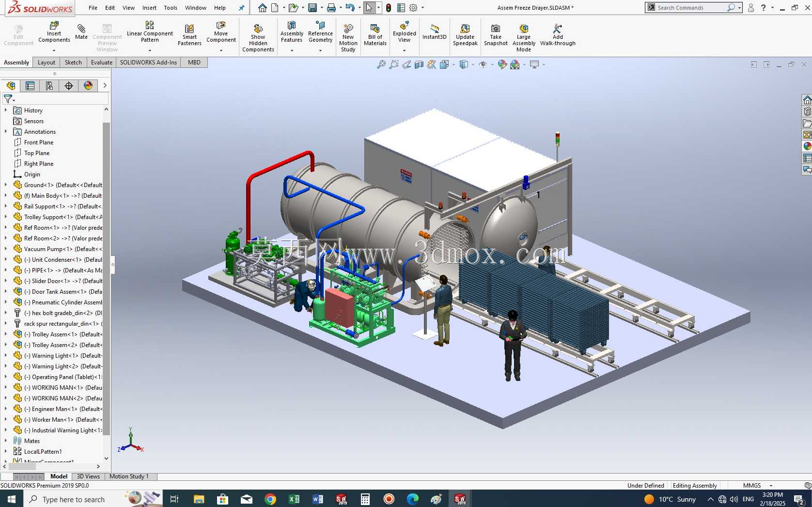Toggle Large Assembly Mode
Viewport: 812px width, 507px height.
click(x=524, y=38)
